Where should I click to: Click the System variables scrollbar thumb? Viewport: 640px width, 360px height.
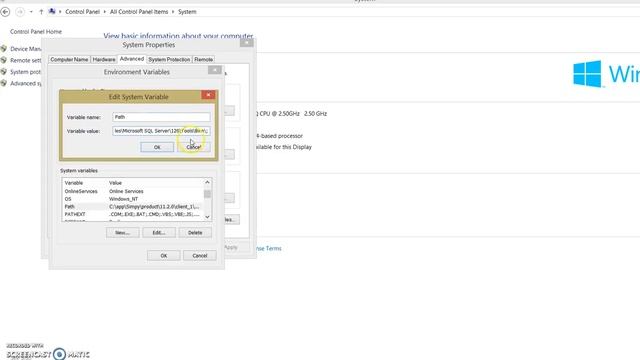pos(207,194)
